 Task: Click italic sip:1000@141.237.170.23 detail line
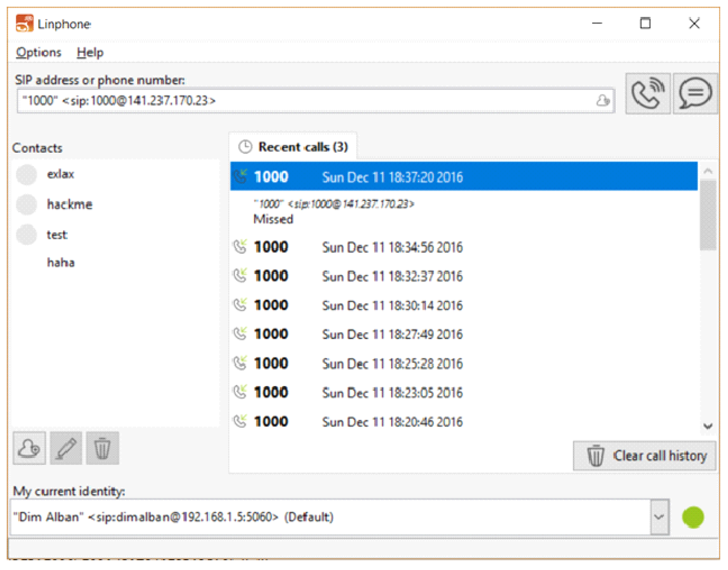[x=334, y=204]
